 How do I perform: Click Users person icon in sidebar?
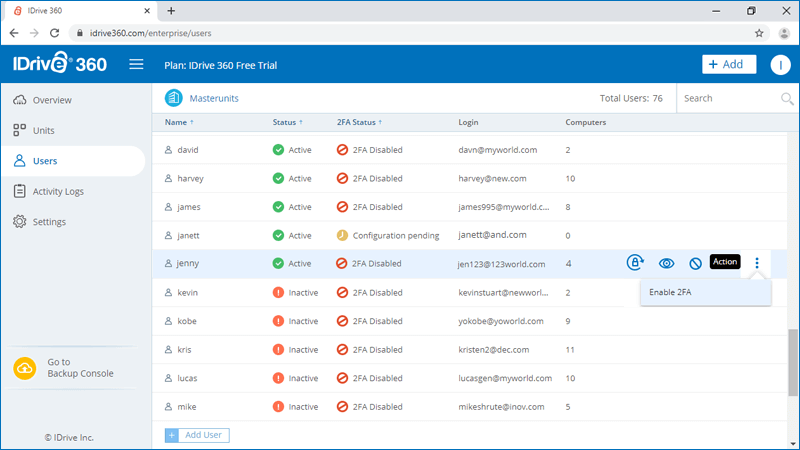coord(19,161)
